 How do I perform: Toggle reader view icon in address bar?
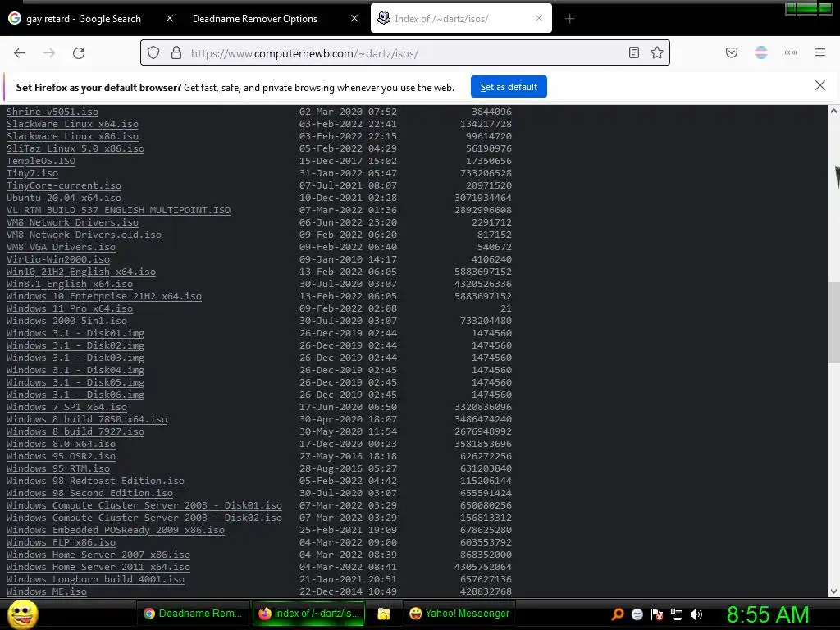tap(634, 52)
